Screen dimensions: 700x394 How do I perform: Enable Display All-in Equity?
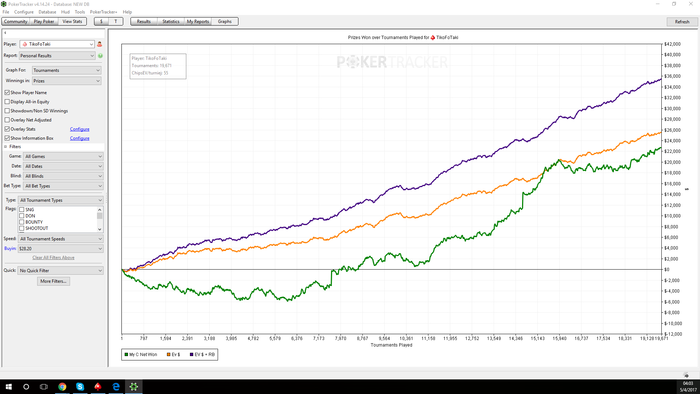(7, 102)
